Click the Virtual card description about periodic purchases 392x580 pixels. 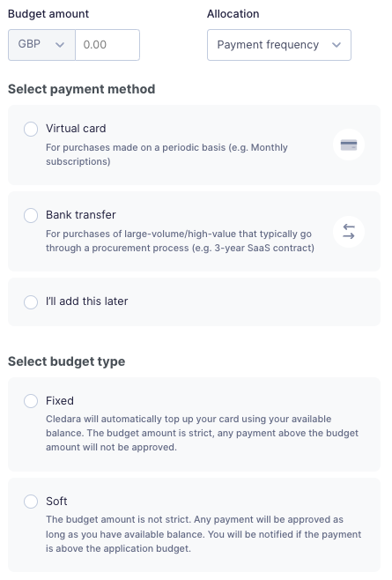pyautogui.click(x=166, y=154)
